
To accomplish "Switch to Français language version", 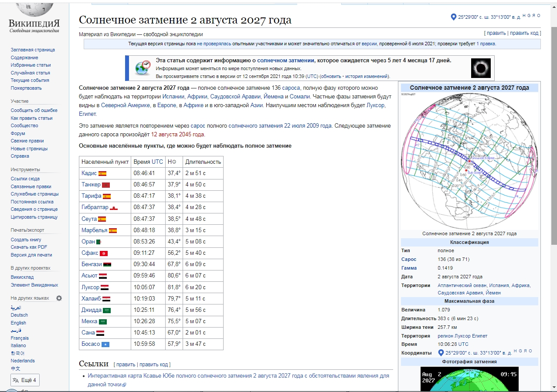I will [x=20, y=338].
